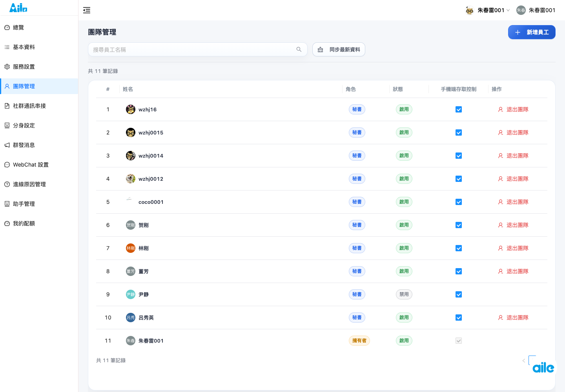Remove 吕秀英 via 退出團隊
This screenshot has width=565, height=392.
click(x=513, y=318)
